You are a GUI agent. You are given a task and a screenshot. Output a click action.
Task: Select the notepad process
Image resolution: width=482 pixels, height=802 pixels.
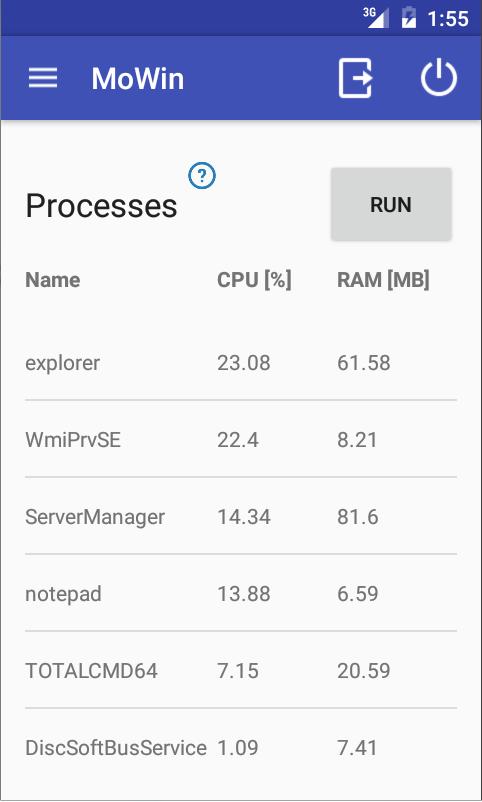pos(240,593)
